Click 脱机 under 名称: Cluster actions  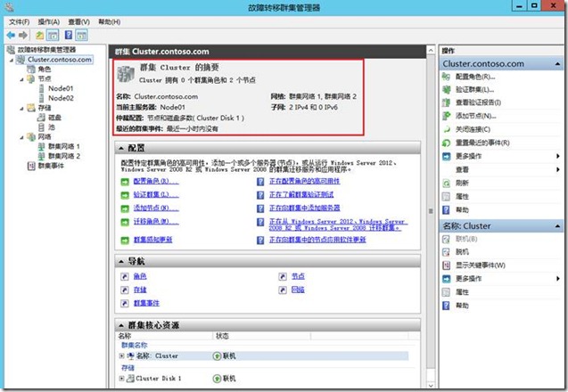(462, 252)
